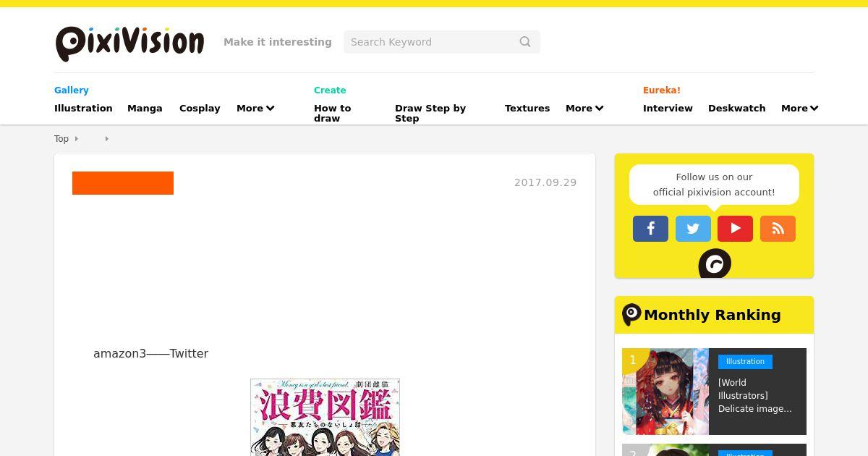868x456 pixels.
Task: Open the Illustration menu item
Action: click(x=83, y=108)
